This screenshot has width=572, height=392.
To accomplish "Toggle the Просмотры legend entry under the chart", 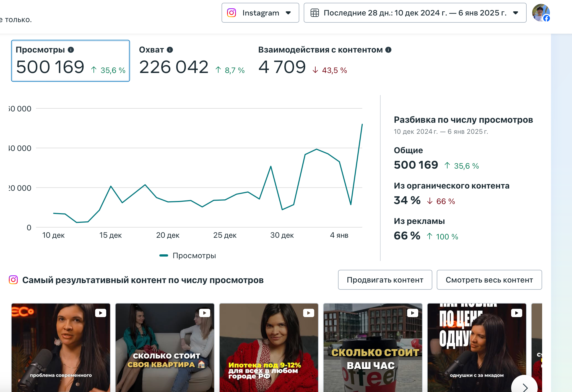I will pyautogui.click(x=188, y=255).
